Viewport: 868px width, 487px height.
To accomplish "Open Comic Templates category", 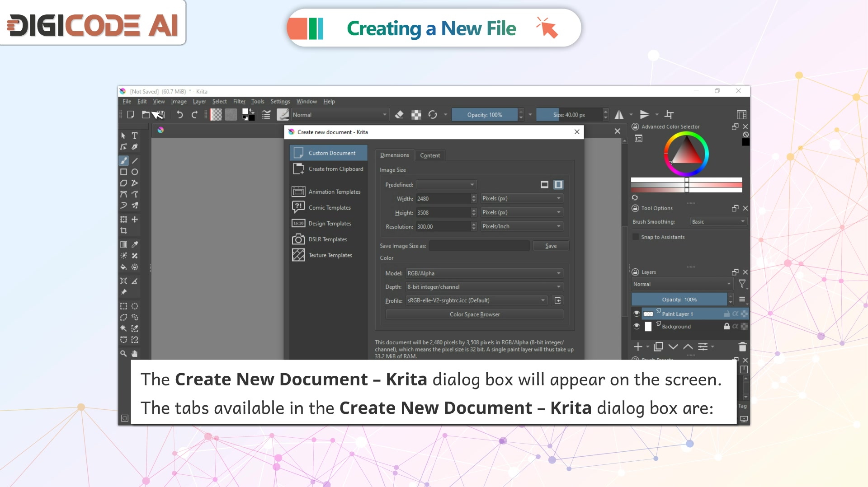I will pos(329,207).
